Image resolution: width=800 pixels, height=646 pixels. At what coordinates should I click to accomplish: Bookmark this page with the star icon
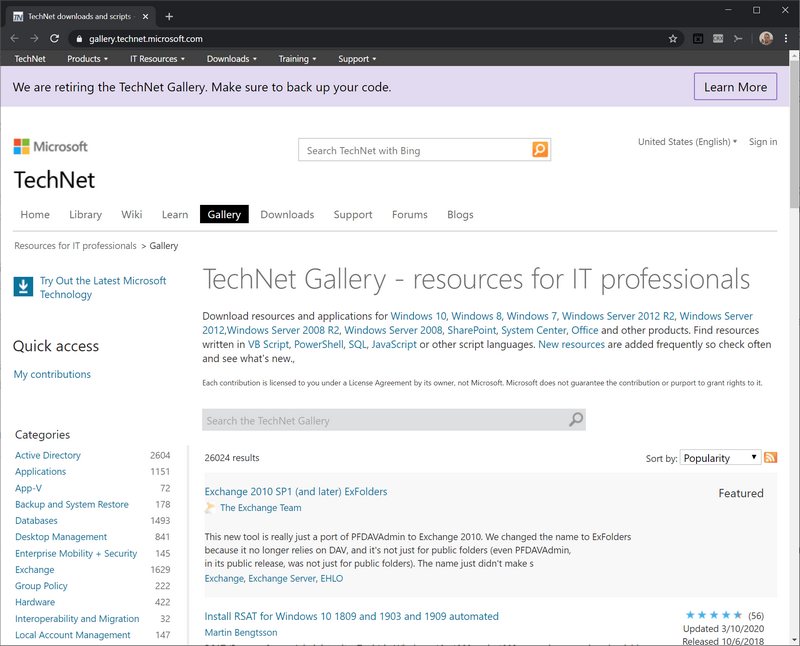point(673,39)
